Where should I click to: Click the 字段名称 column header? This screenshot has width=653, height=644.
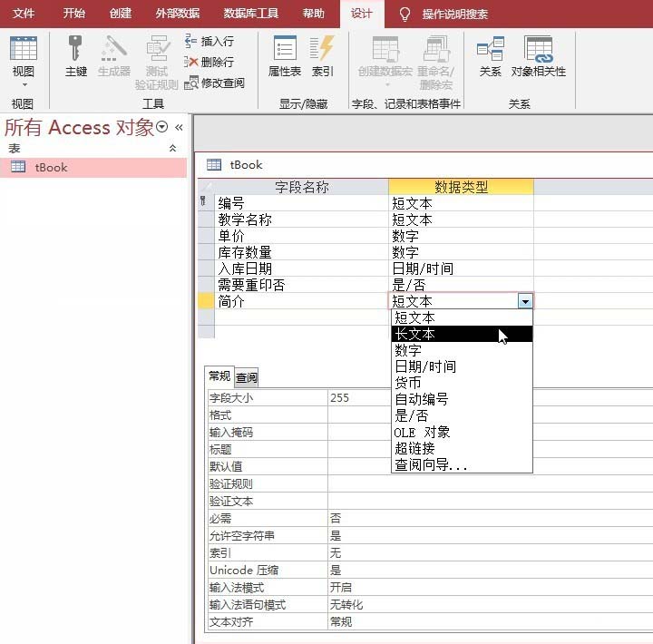pyautogui.click(x=301, y=187)
